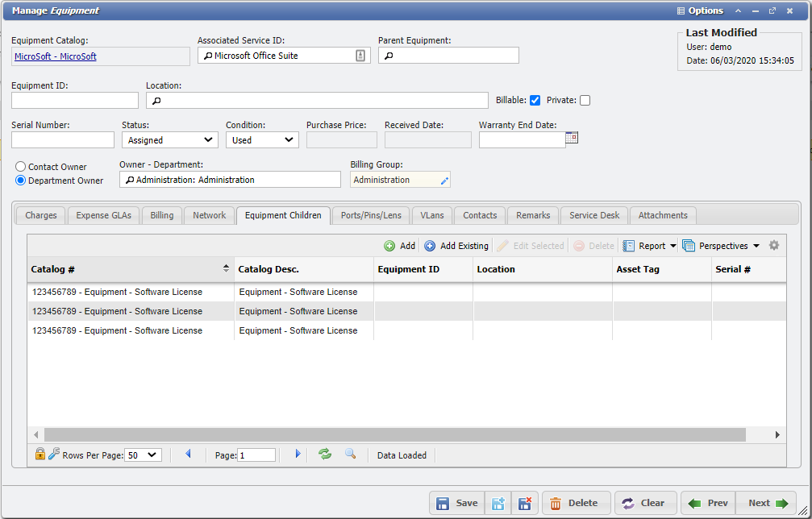Click the Save and New icon
812x519 pixels.
[x=498, y=504]
